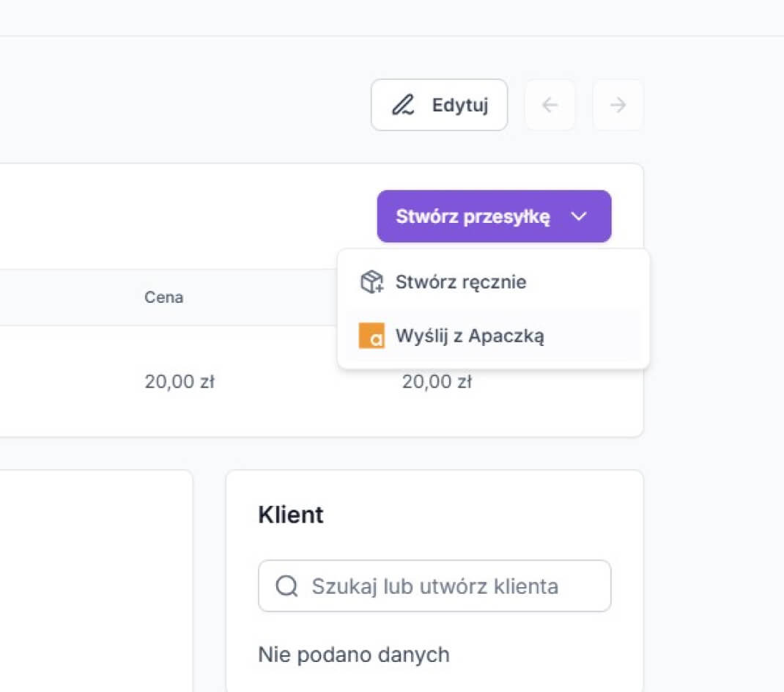The width and height of the screenshot is (784, 692).
Task: Go to next order with right arrow
Action: [618, 105]
